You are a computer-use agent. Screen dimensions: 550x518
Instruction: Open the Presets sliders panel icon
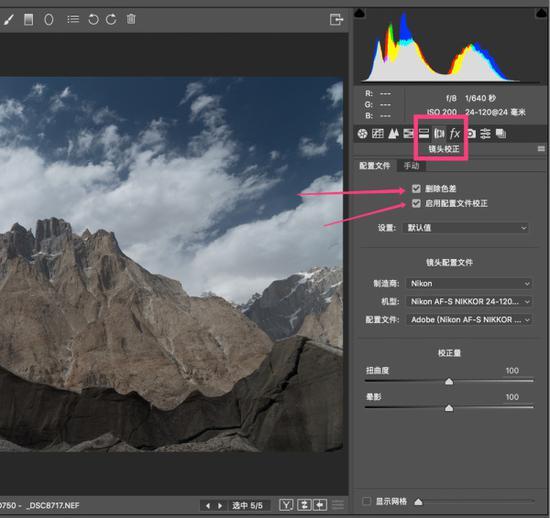(x=485, y=134)
